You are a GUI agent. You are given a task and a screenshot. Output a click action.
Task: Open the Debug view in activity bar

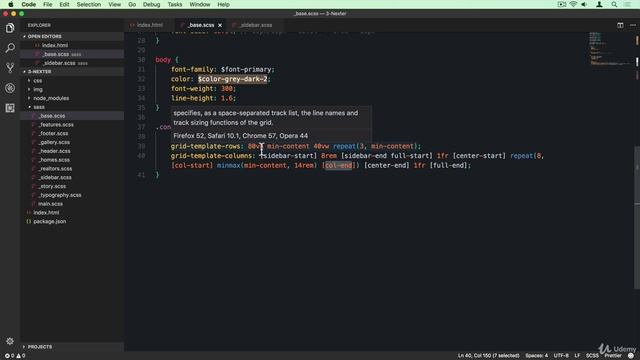(x=10, y=88)
